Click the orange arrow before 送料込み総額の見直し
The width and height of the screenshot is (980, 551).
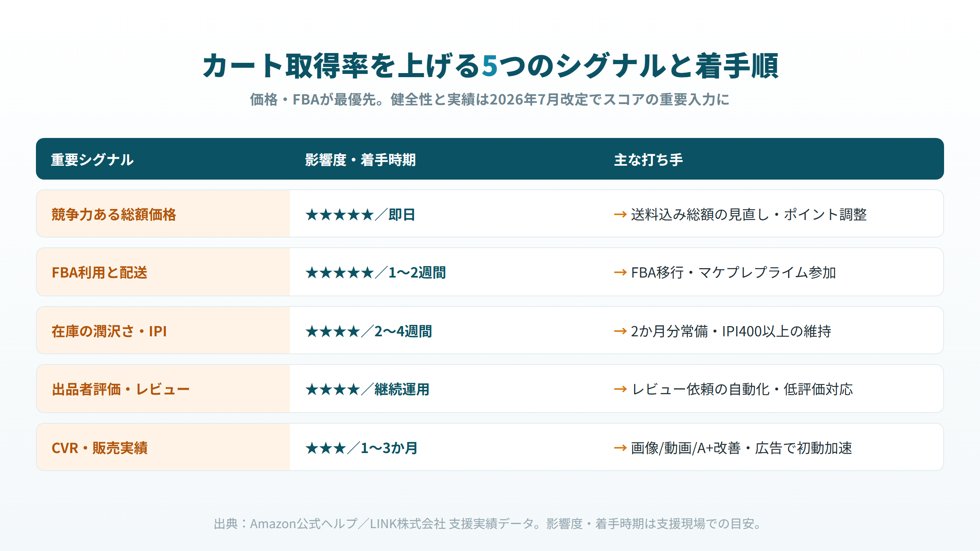tap(620, 214)
